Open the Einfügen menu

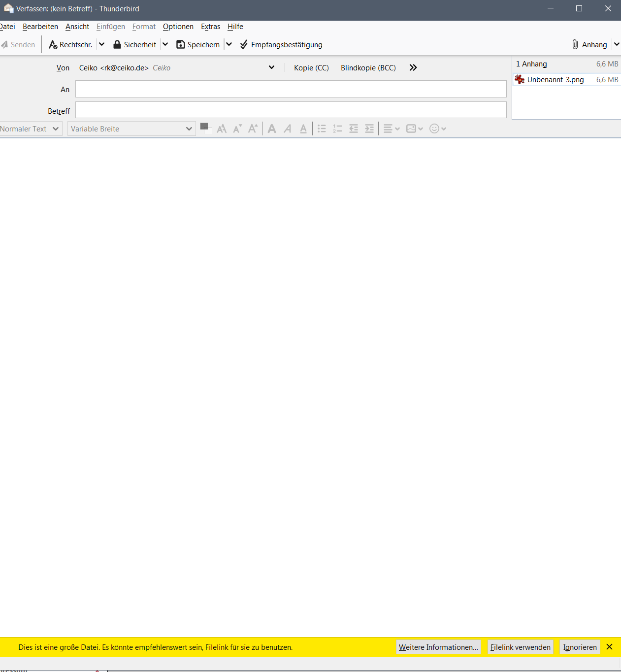[x=111, y=27]
